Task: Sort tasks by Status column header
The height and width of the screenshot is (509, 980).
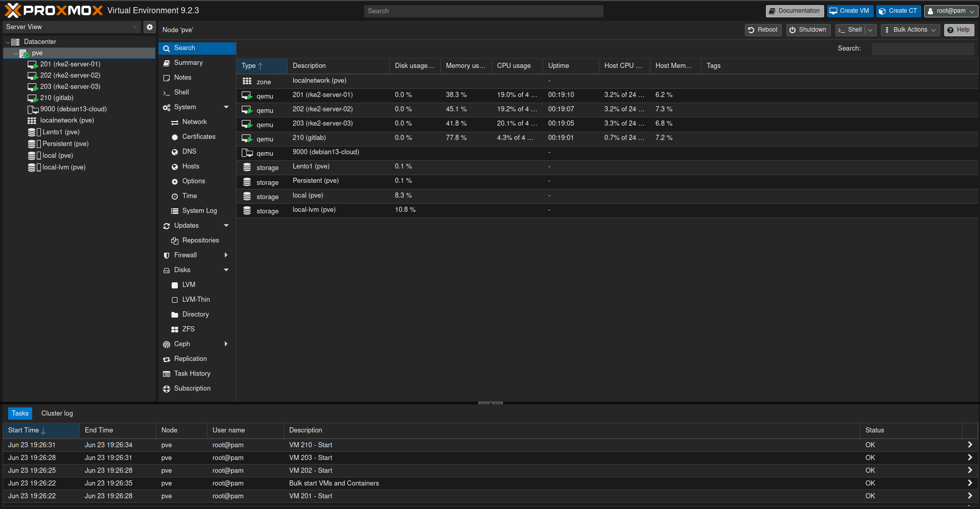Action: point(911,430)
